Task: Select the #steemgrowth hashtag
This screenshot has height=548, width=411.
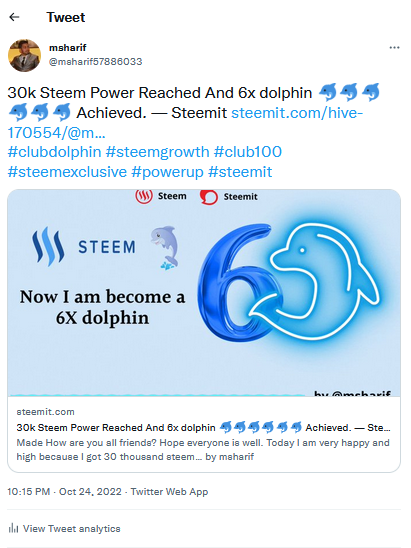Action: (x=157, y=152)
